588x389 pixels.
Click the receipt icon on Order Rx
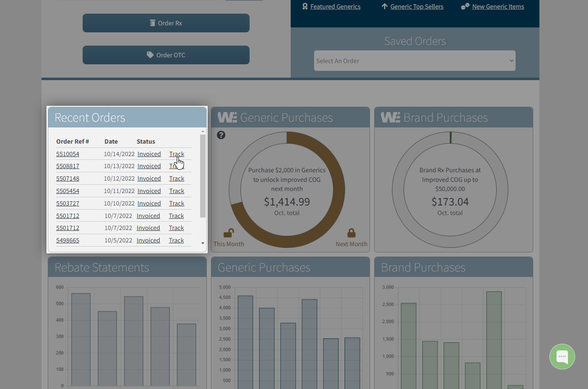pyautogui.click(x=152, y=23)
